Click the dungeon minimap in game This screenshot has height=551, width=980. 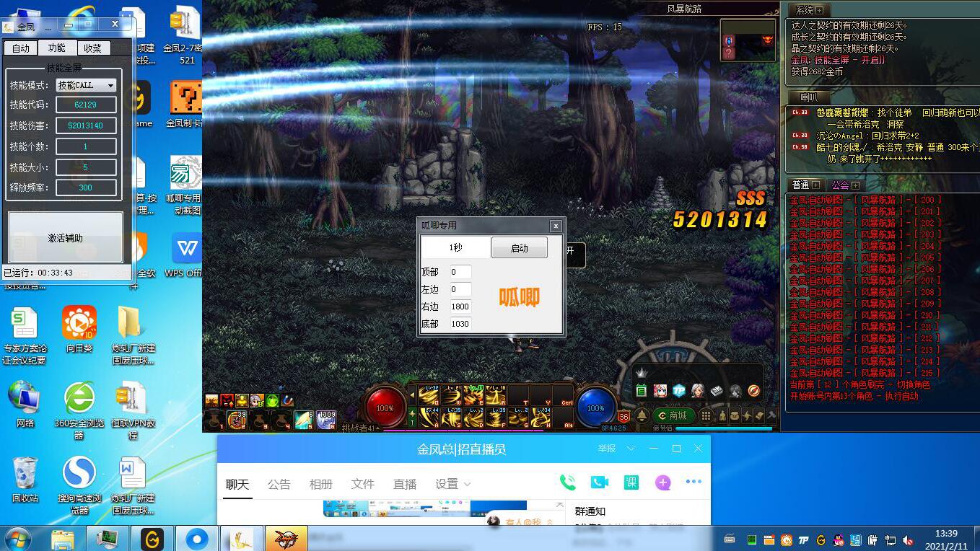(747, 42)
